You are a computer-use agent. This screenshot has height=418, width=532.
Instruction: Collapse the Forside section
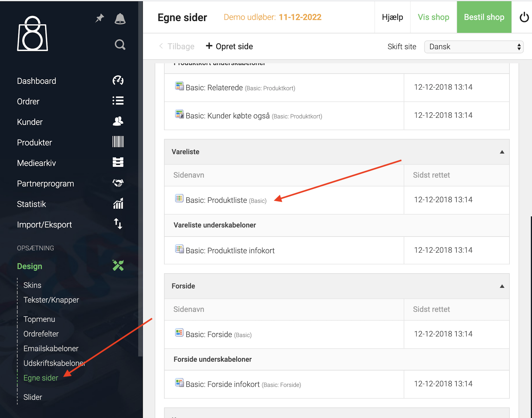point(502,286)
